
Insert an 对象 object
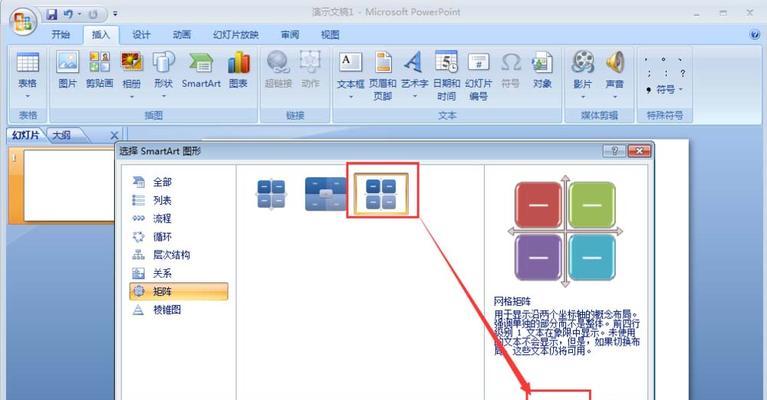[x=542, y=70]
